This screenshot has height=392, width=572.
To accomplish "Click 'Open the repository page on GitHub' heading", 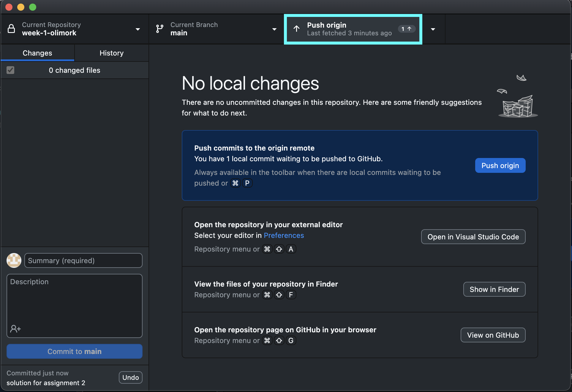I will point(285,330).
